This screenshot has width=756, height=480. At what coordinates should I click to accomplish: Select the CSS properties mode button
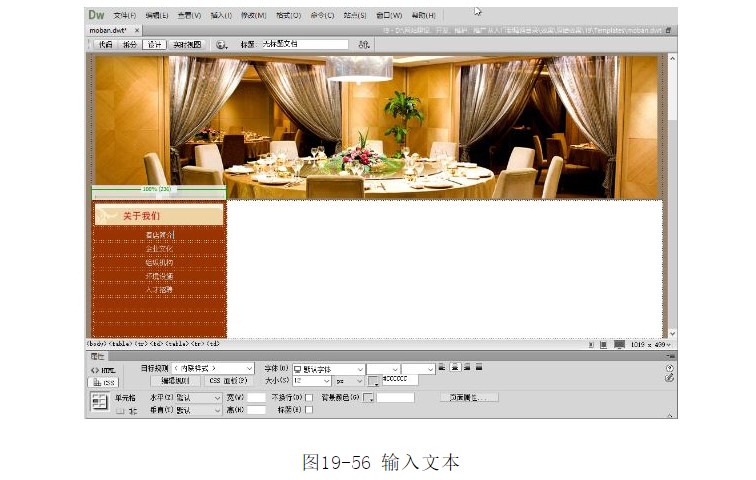[102, 382]
